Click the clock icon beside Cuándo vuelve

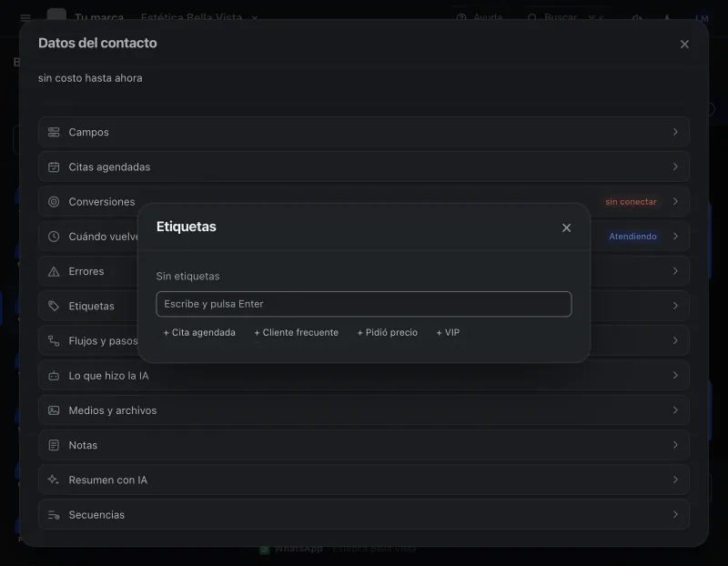click(54, 237)
